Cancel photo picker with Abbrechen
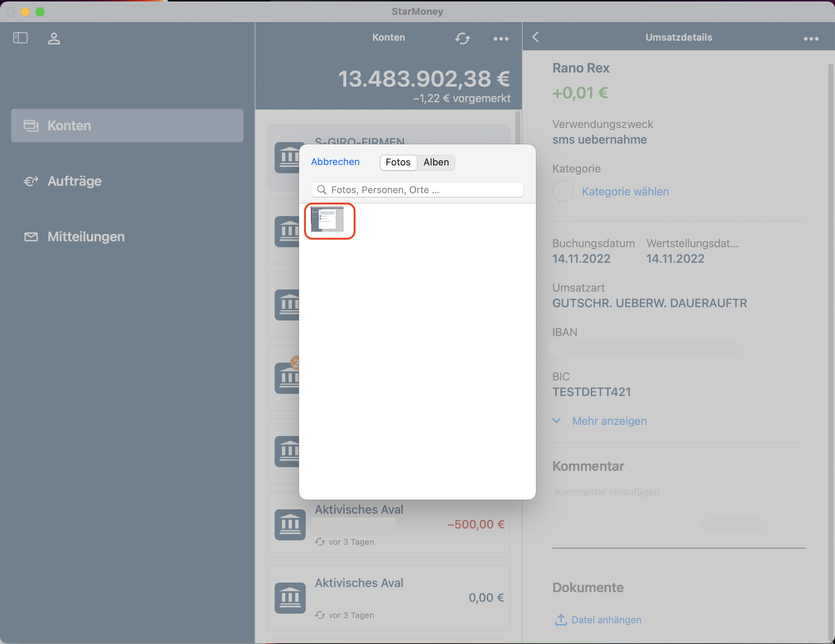Screen dimensions: 835x644 pyautogui.click(x=335, y=162)
